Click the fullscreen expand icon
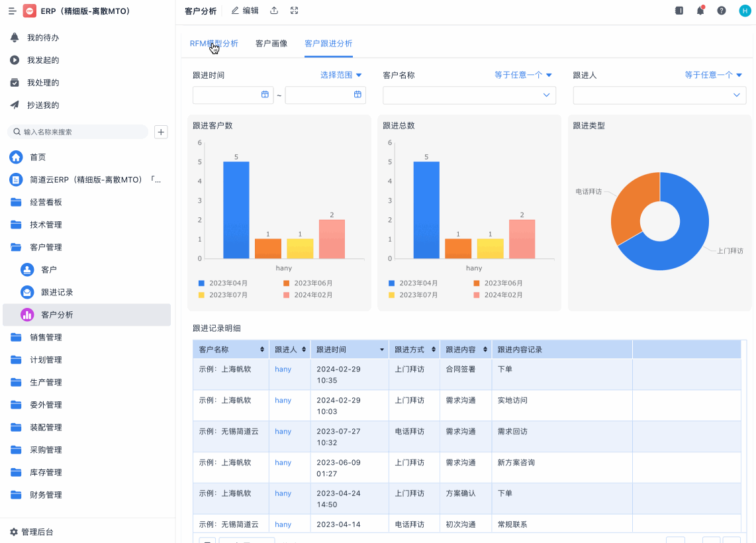Viewport: 756px width, 543px height. [x=294, y=11]
